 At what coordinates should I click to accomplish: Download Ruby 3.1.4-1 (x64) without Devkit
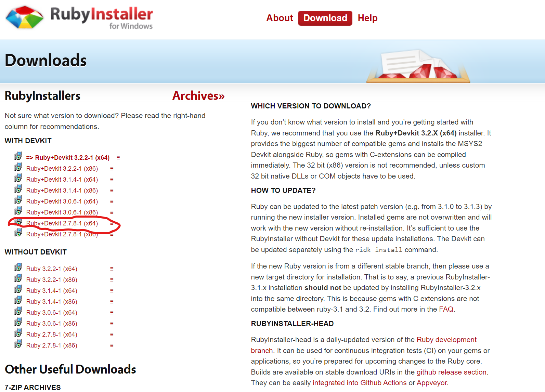pyautogui.click(x=52, y=291)
